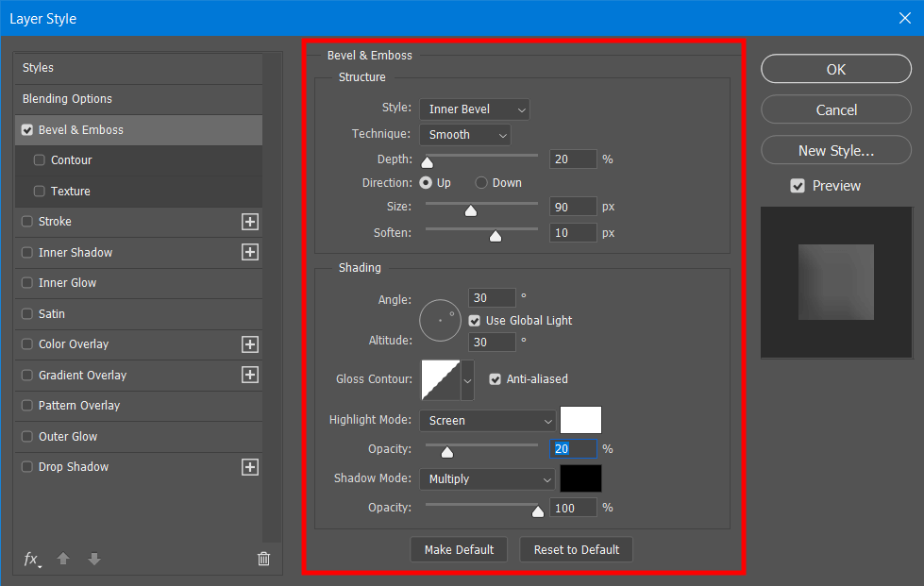Click the plus icon beside Color Overlay
924x586 pixels.
point(250,344)
